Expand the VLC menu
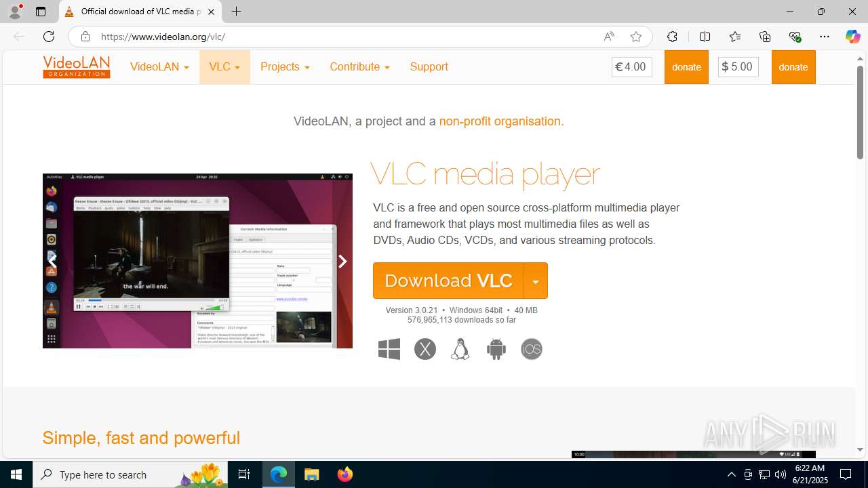The image size is (868, 488). point(224,67)
